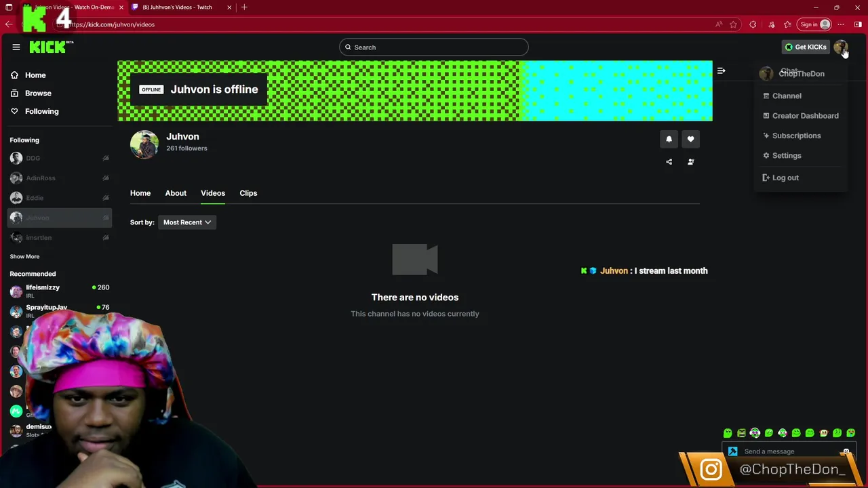The image size is (868, 488).
Task: Switch to the Clips channel tab
Action: [x=248, y=193]
